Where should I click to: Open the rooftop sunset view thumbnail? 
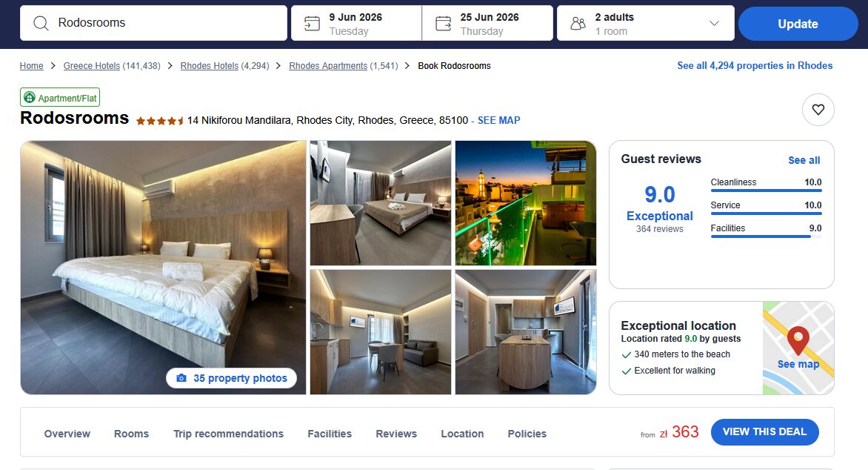525,203
